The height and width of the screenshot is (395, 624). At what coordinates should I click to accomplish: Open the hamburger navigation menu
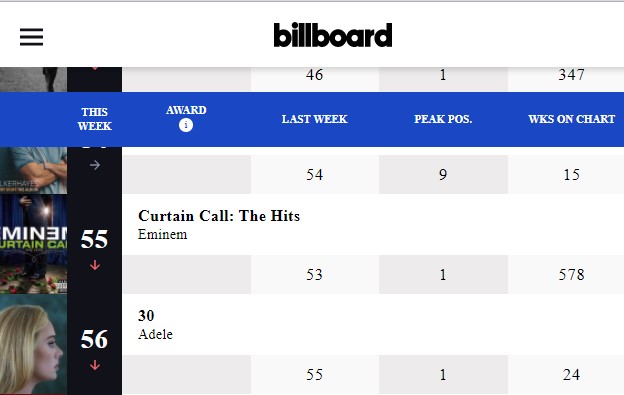coord(31,37)
